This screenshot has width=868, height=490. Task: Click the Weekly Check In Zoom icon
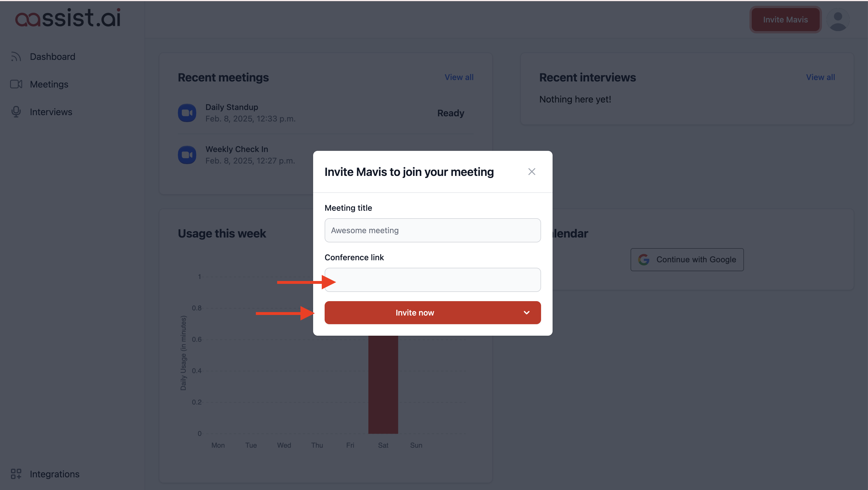187,155
